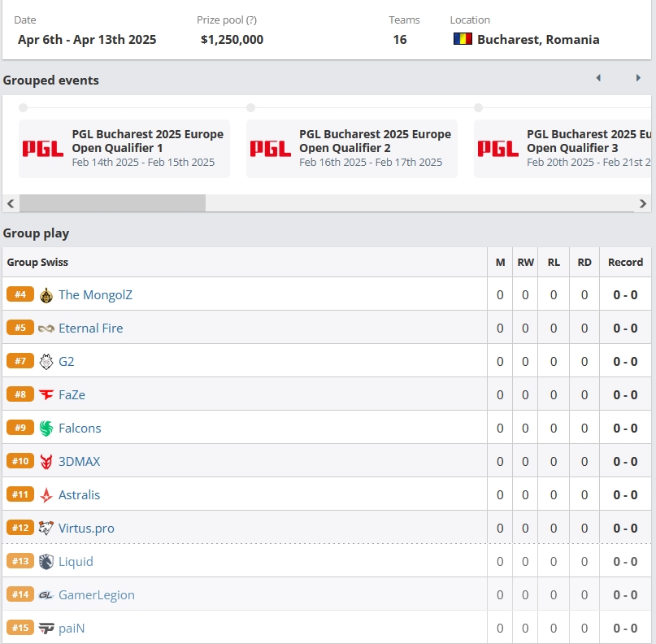Open The MongolZ team page
This screenshot has width=656, height=644.
tap(95, 294)
